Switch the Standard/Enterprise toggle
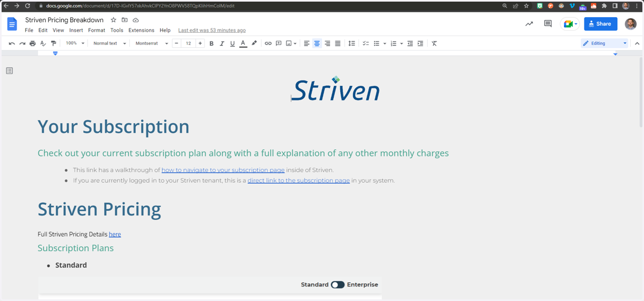This screenshot has height=301, width=644. pyautogui.click(x=338, y=285)
